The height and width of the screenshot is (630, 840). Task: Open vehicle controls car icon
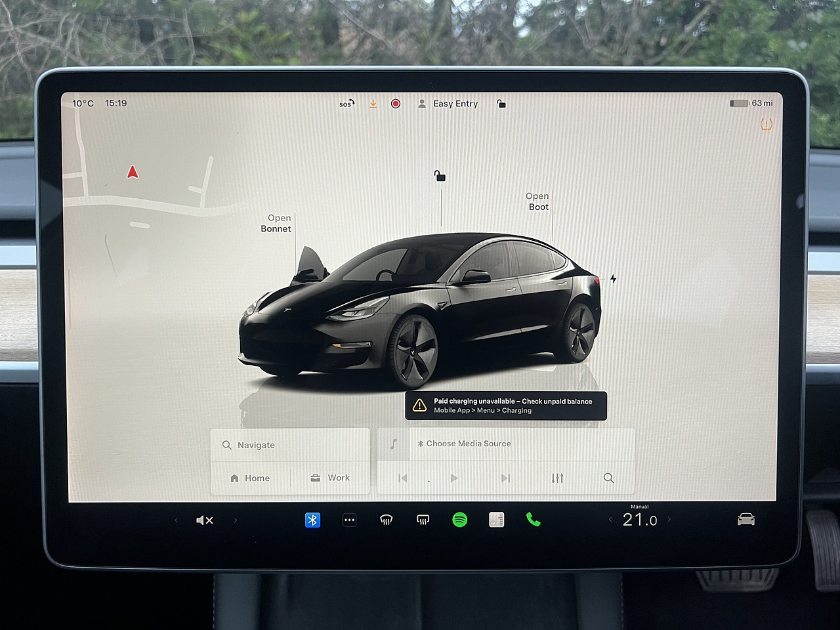746,520
